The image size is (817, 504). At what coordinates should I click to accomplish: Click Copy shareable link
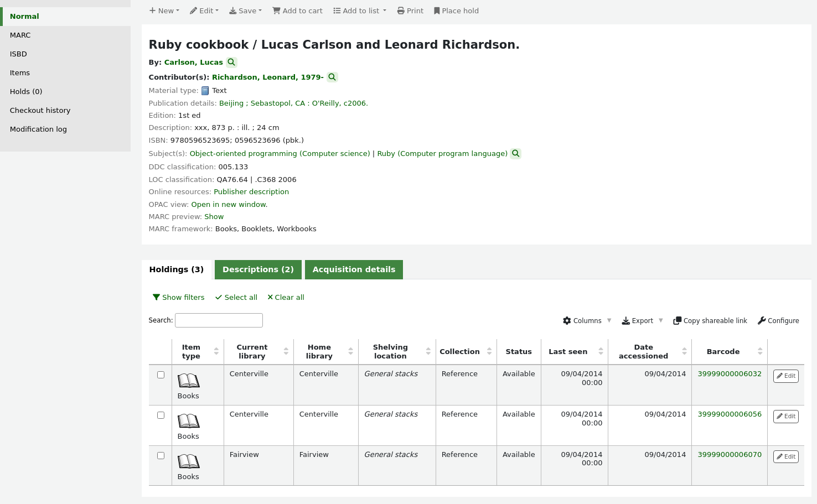click(x=710, y=321)
